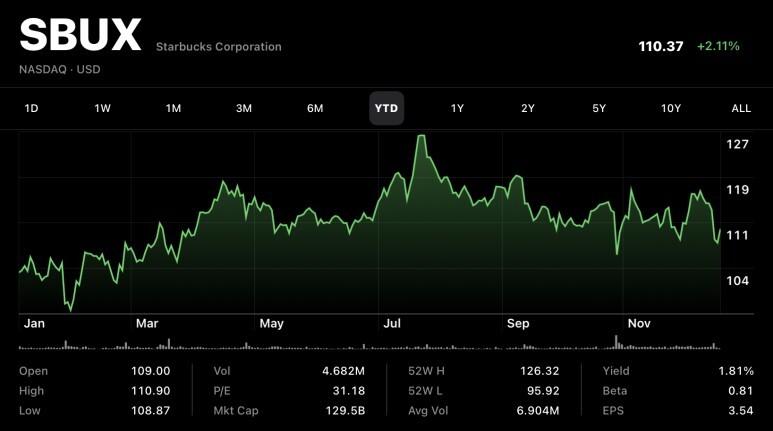Click the Beta value 0.81
Image resolution: width=773 pixels, height=431 pixels.
pos(740,391)
